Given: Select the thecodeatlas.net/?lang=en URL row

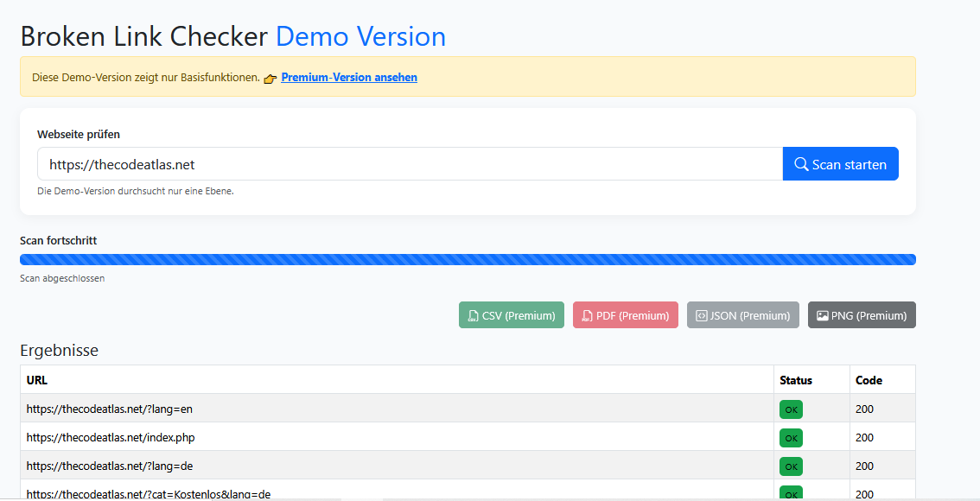Looking at the screenshot, I should (103, 409).
